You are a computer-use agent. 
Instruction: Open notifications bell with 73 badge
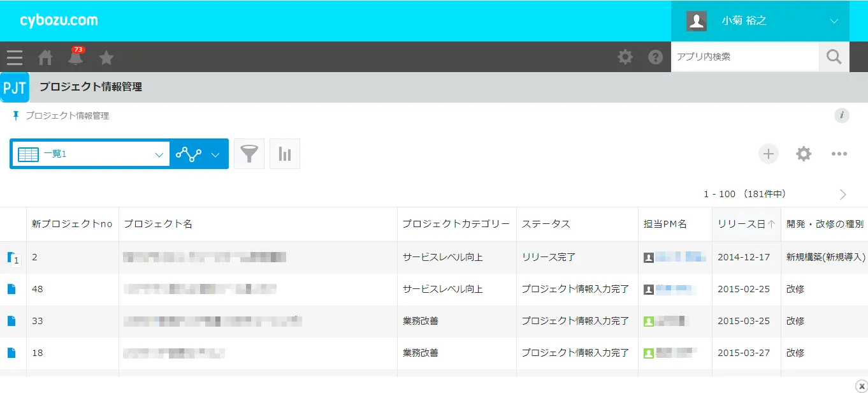[76, 57]
